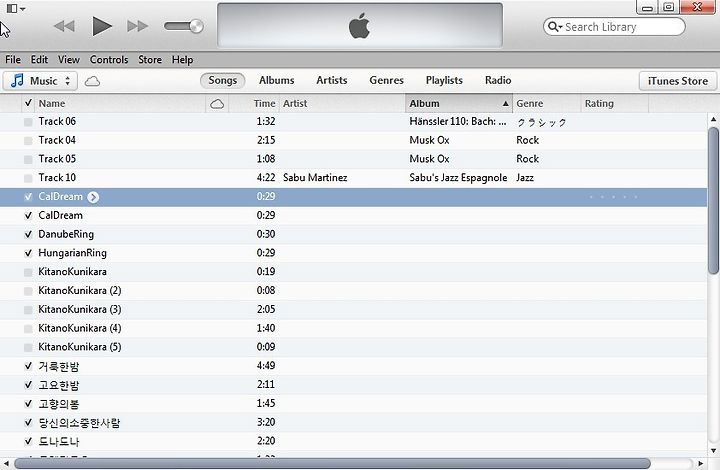720x470 pixels.
Task: Switch to the Albums view
Action: (x=276, y=80)
